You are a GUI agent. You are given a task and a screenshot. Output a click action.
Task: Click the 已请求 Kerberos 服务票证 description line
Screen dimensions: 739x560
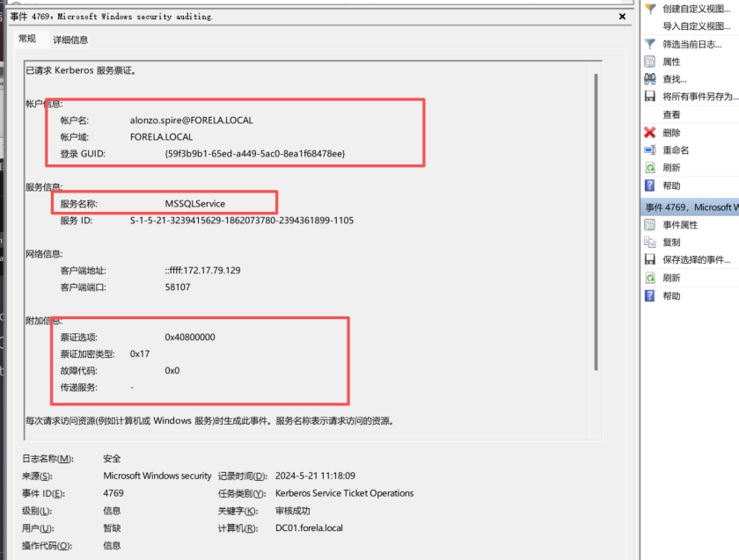click(x=81, y=70)
